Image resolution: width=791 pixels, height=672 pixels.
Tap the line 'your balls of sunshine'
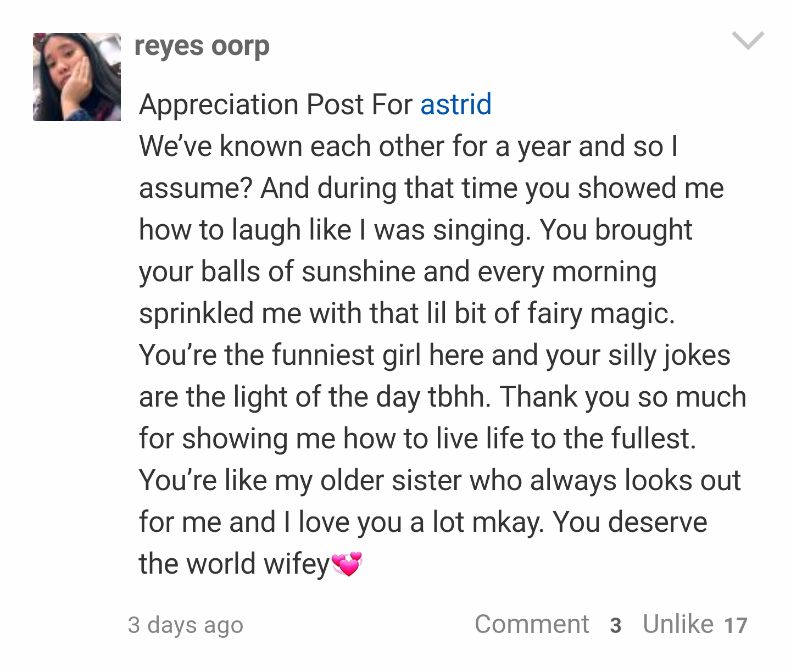point(398,272)
